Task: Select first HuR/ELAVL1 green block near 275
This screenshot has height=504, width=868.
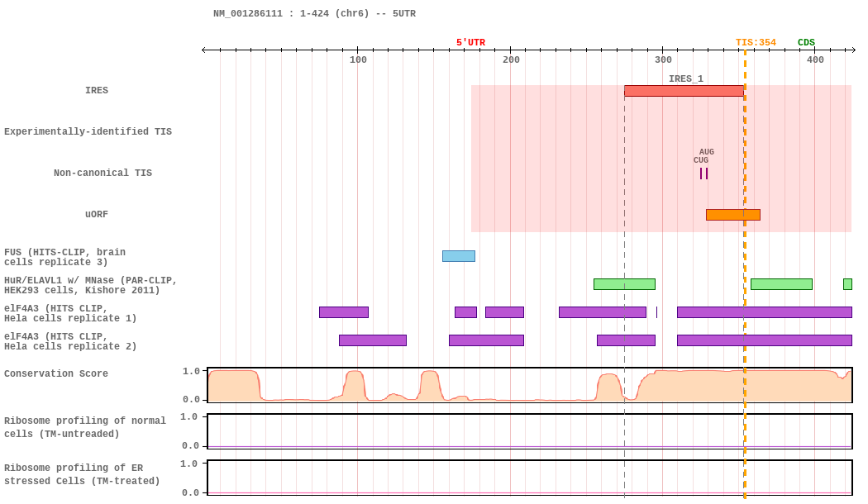Action: (x=624, y=284)
